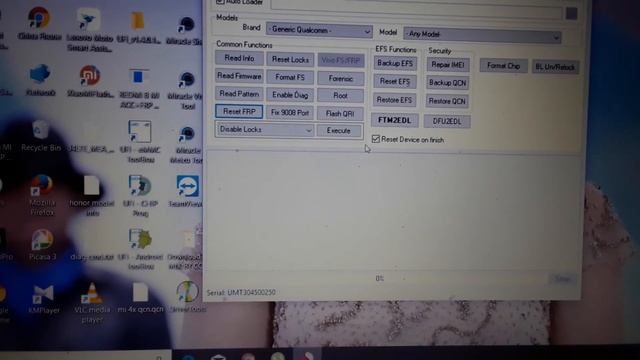Screen dimensions: 640x360
Task: Launch TeamViewer from desktop
Action: click(x=187, y=191)
